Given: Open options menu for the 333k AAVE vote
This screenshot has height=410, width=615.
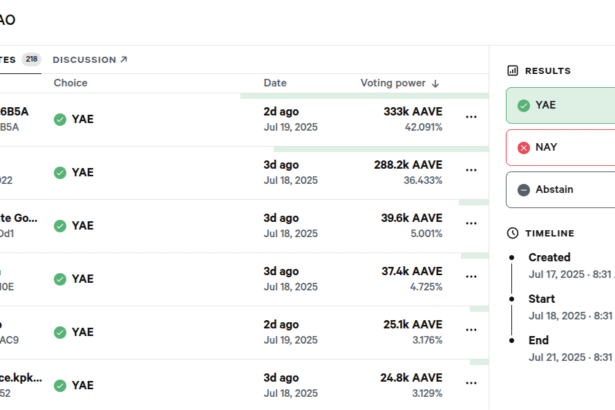Looking at the screenshot, I should [471, 117].
